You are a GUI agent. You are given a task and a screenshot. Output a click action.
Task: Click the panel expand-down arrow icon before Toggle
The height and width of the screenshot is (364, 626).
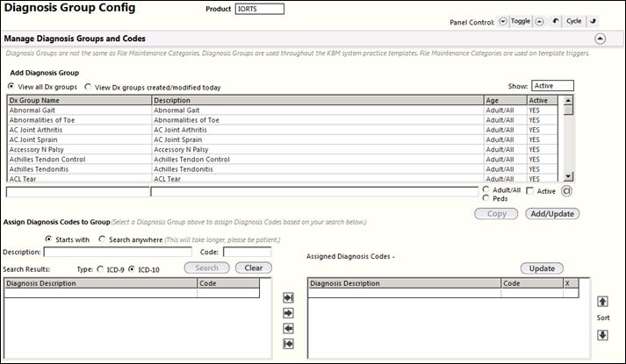click(x=503, y=22)
